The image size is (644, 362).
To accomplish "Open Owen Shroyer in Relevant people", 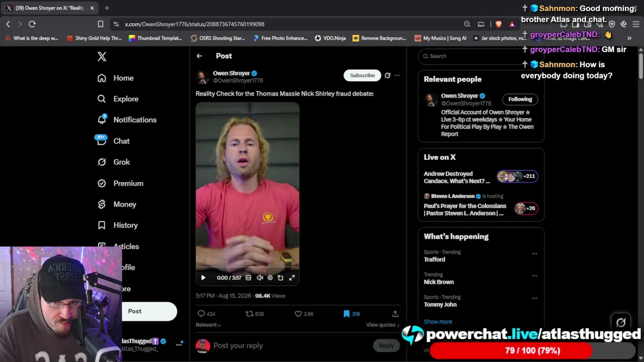I will 459,96.
